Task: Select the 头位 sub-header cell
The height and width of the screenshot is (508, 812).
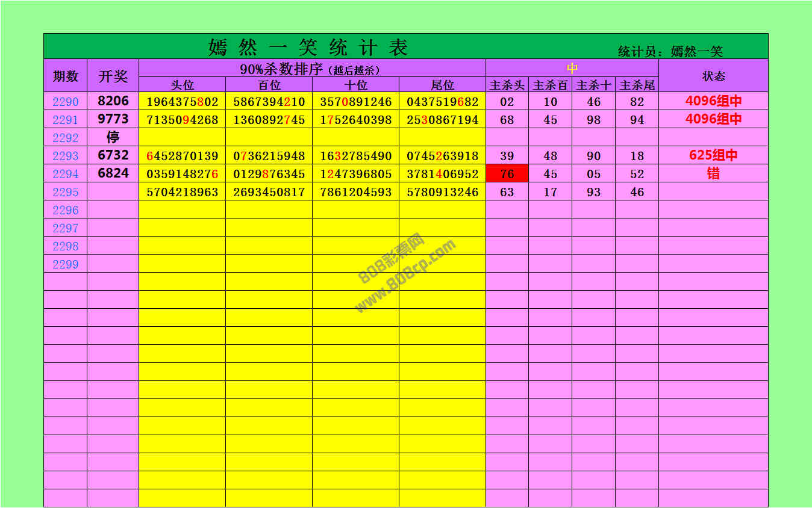Action: (x=183, y=85)
